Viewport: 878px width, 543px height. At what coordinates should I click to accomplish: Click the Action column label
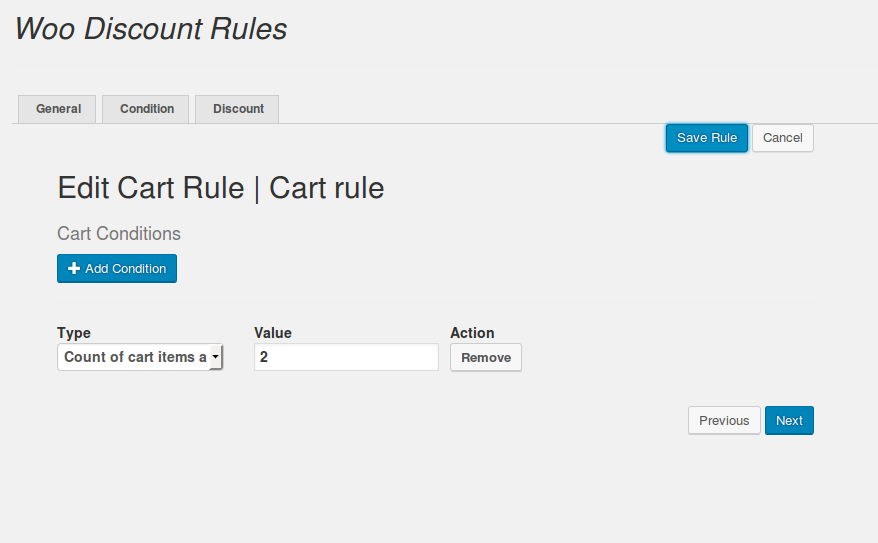[472, 333]
